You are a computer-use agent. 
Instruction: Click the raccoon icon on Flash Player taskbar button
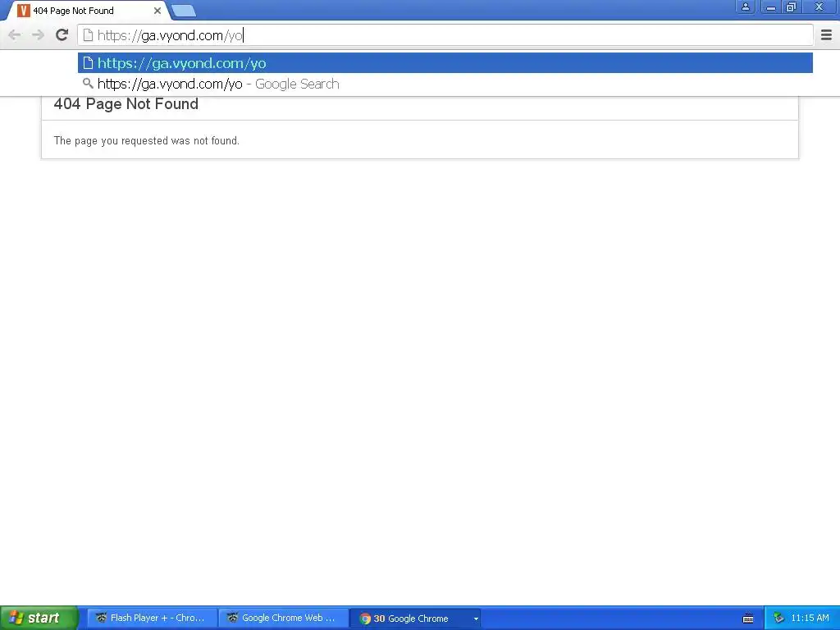pos(101,618)
